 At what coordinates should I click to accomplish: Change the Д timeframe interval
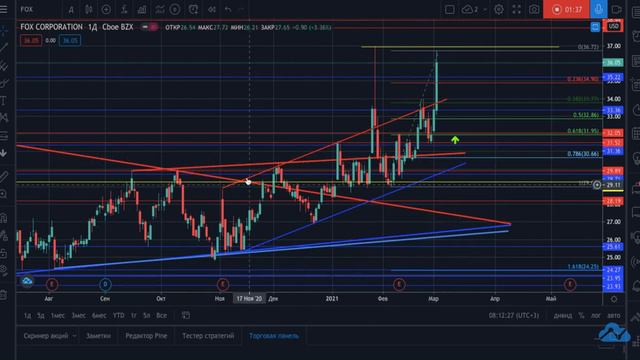[x=71, y=9]
